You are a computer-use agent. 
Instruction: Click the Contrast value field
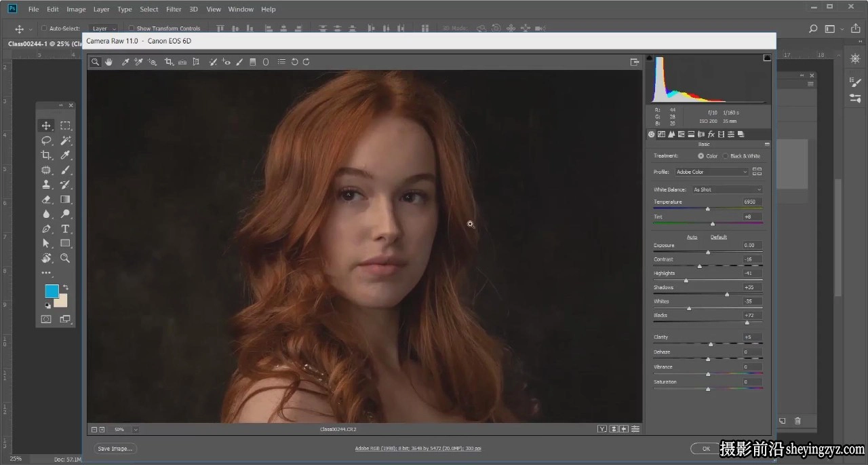[x=752, y=259]
